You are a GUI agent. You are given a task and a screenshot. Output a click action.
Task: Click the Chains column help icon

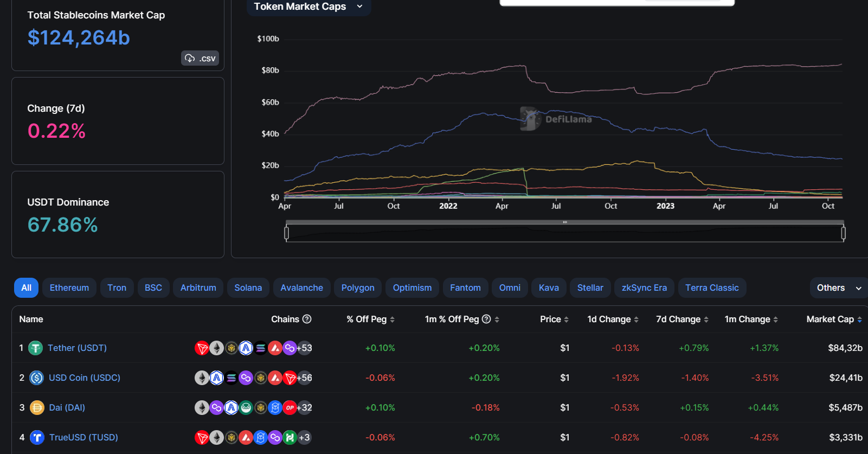(307, 319)
